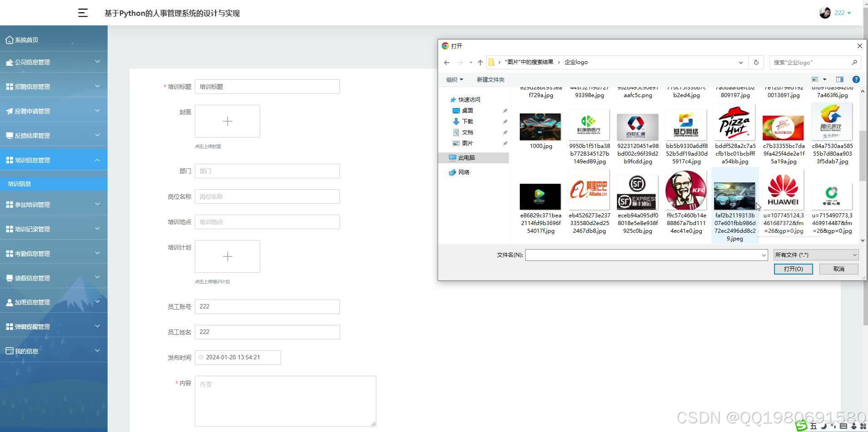Focus the 培训地点 input field

tap(267, 222)
